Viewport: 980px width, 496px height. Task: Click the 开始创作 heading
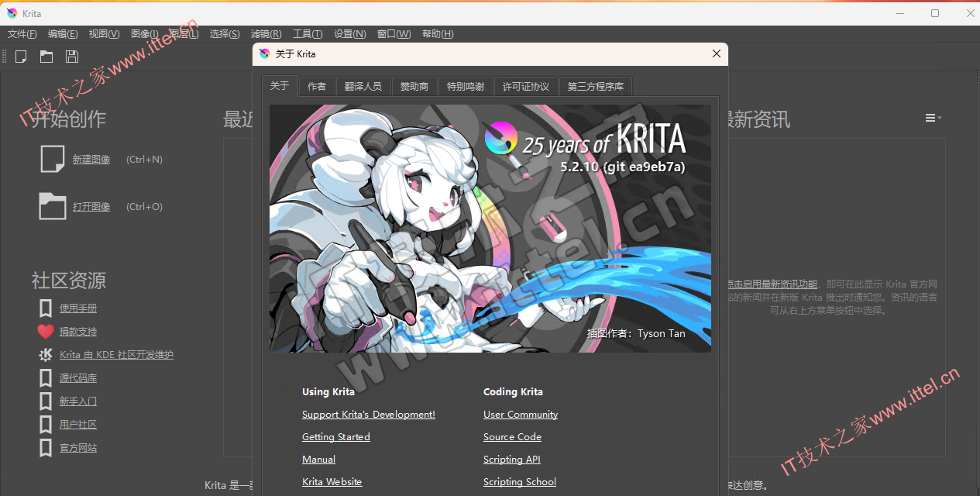click(x=69, y=119)
